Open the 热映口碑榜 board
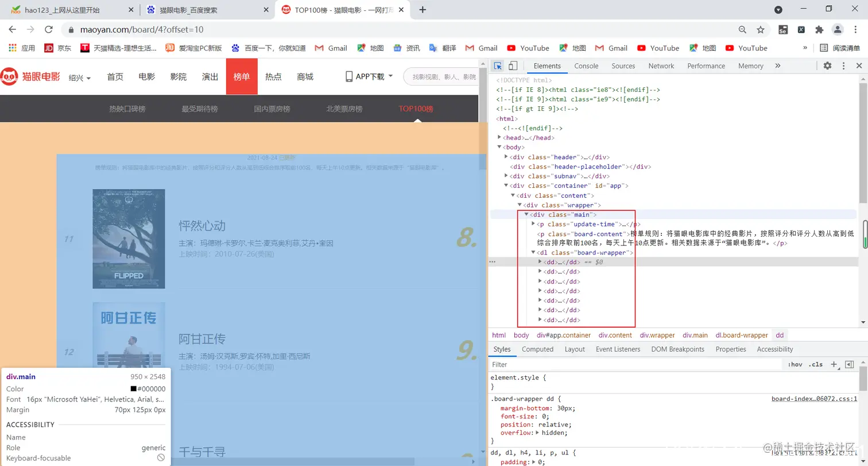The width and height of the screenshot is (868, 466). click(x=127, y=109)
